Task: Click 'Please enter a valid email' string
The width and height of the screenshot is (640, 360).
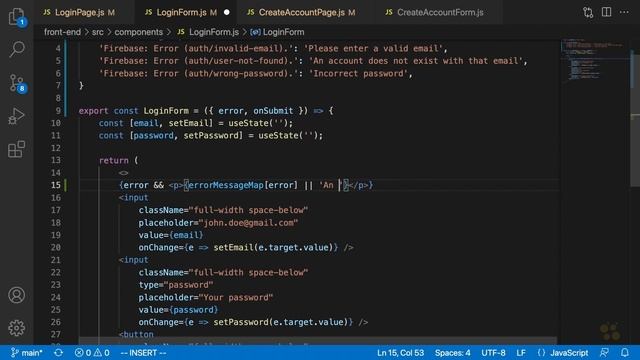Action: [373, 49]
